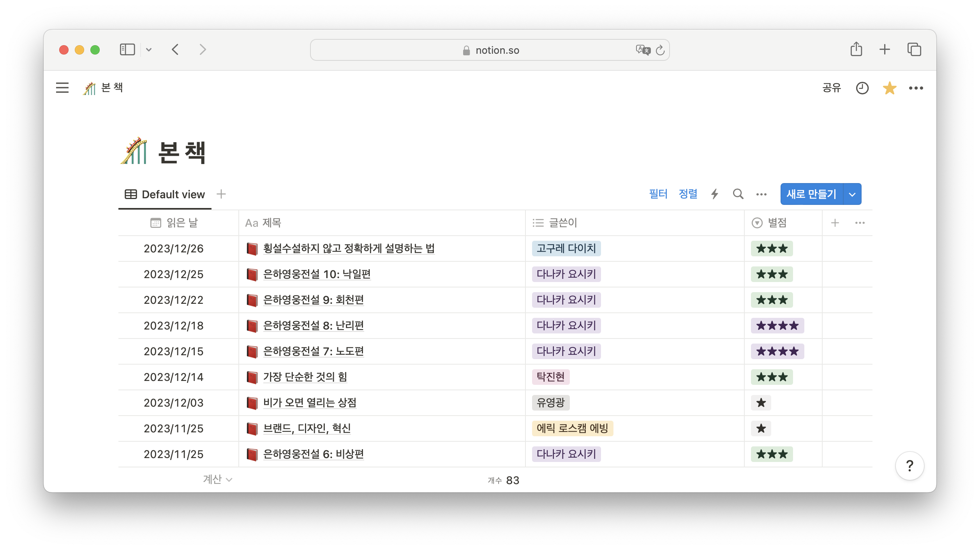Open the 필터 filter link

(x=658, y=194)
